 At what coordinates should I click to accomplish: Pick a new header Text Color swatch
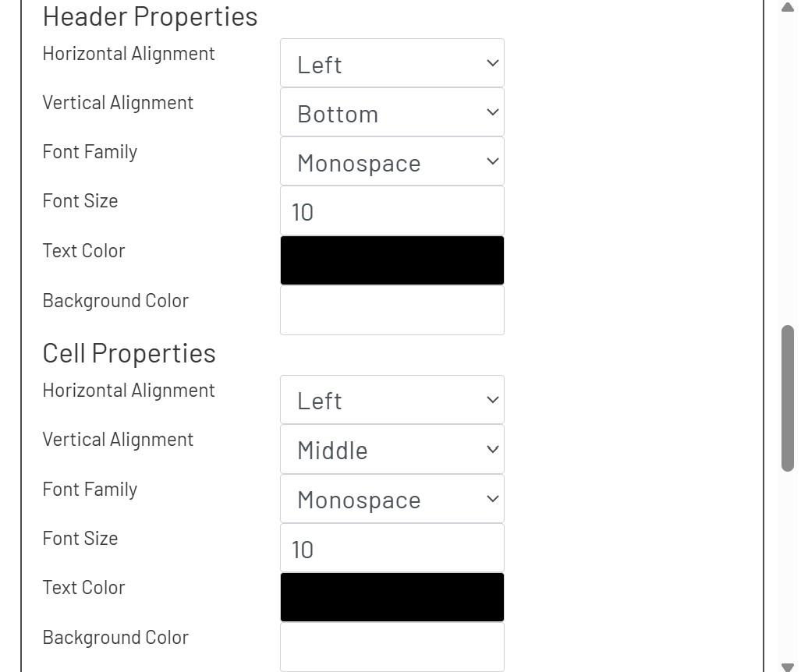pyautogui.click(x=392, y=259)
